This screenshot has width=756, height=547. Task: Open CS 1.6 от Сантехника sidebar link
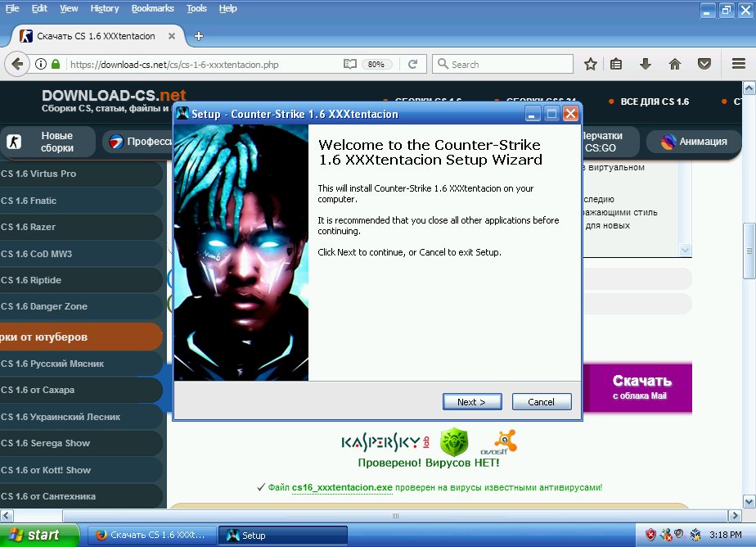click(x=81, y=496)
